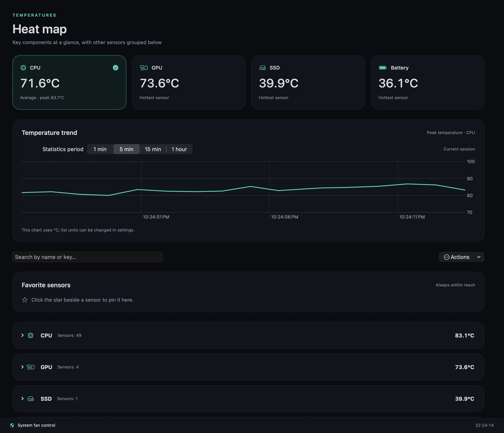
Task: Click the 83.1°C value in CPU row
Action: coord(465,335)
